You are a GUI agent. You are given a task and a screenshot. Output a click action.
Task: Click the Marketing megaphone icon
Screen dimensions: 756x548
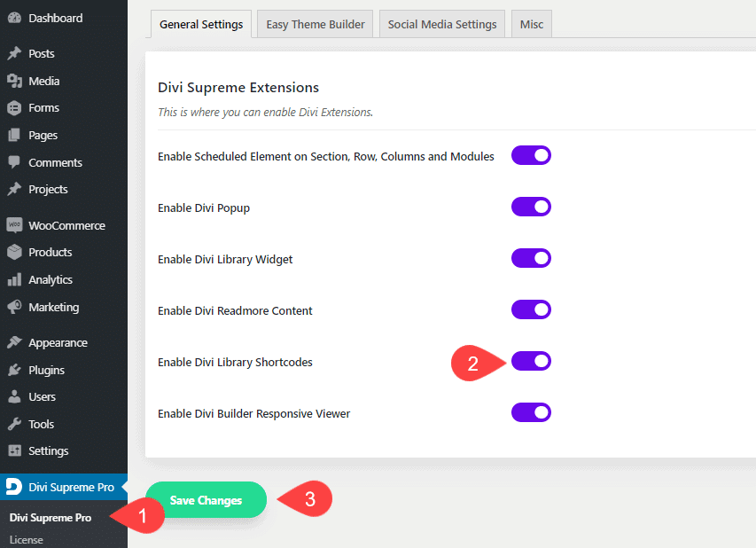pos(14,307)
